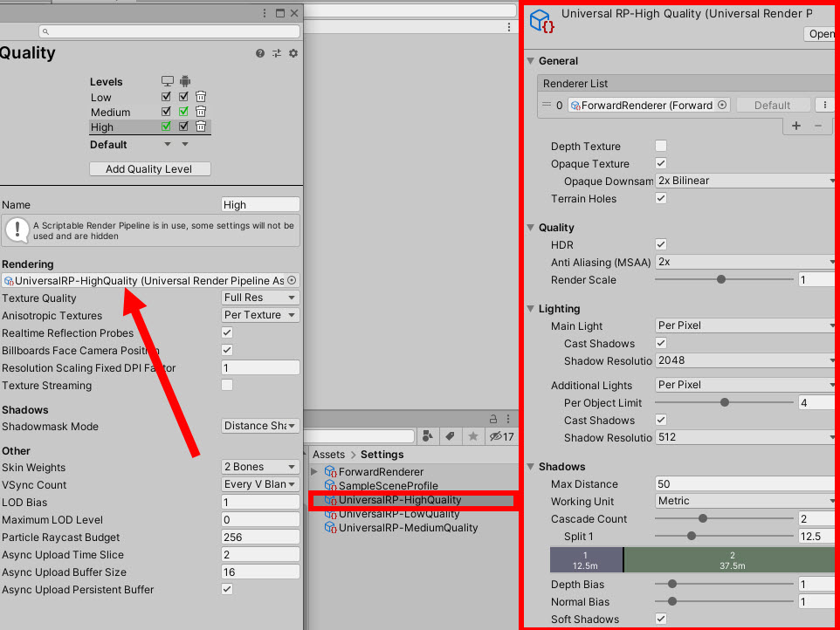
Task: Open the Shadowmask Mode dropdown
Action: click(260, 426)
